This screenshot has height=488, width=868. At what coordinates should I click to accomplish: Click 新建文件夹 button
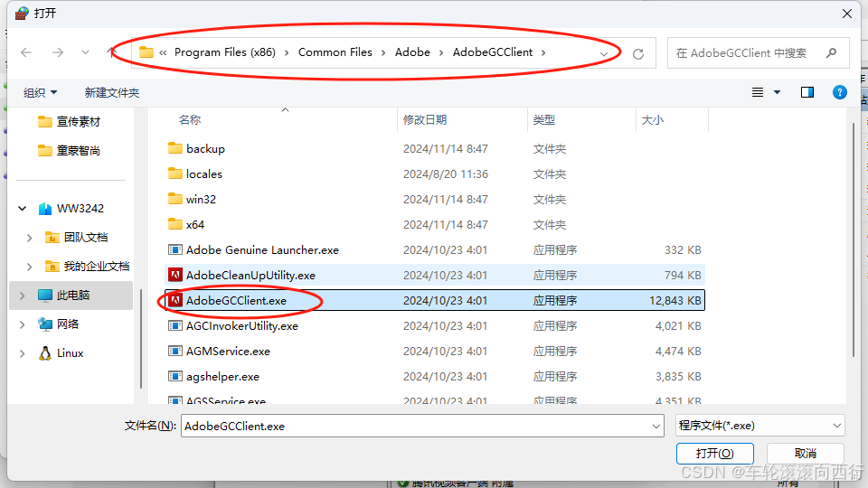pyautogui.click(x=112, y=92)
